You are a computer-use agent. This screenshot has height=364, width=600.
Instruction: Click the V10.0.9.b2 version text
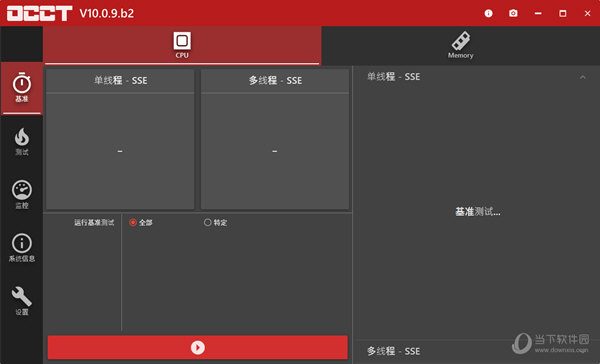107,13
